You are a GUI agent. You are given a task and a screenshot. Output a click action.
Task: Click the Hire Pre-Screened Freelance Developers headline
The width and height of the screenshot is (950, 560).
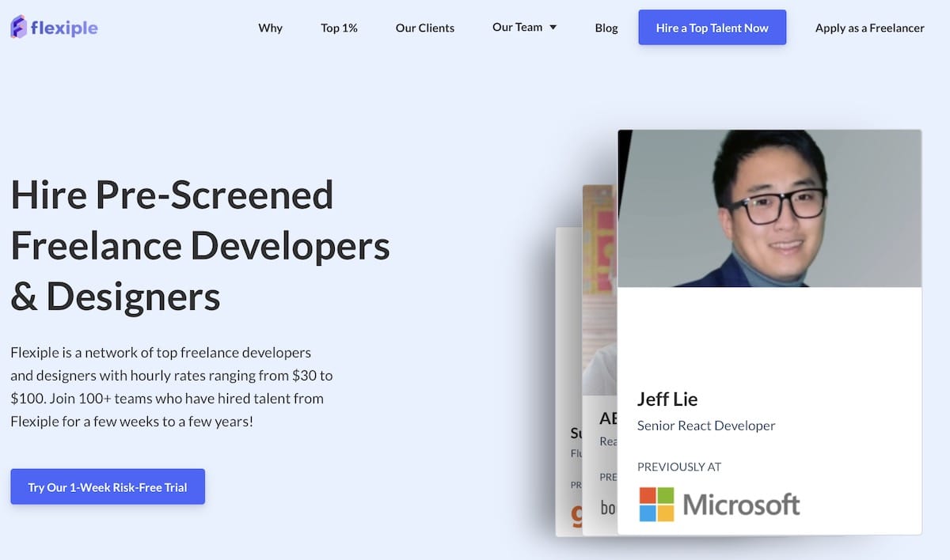[x=200, y=245]
